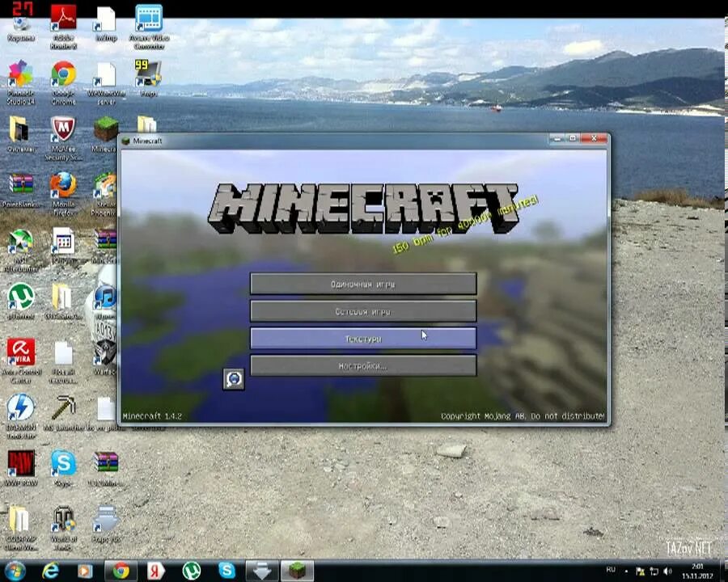
Task: Open COD4 MP client folder icon
Action: point(21,528)
